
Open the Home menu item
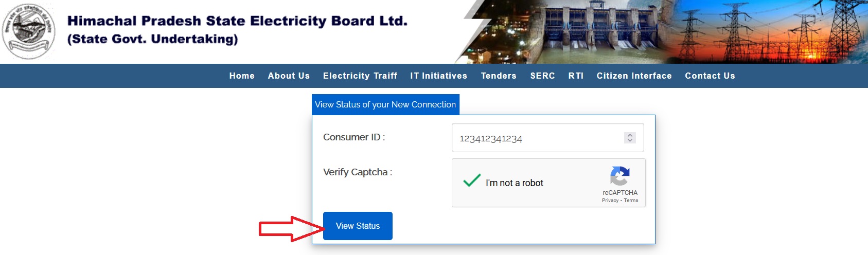[x=242, y=76]
